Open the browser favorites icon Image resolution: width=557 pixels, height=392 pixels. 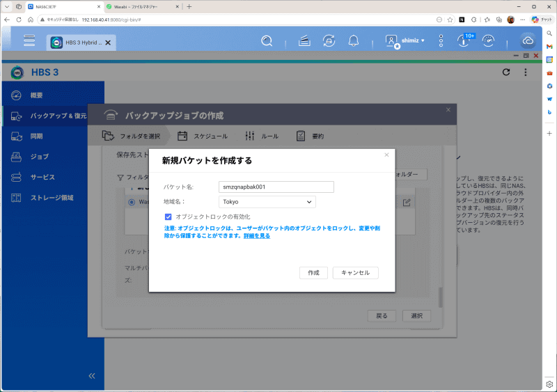pos(487,20)
